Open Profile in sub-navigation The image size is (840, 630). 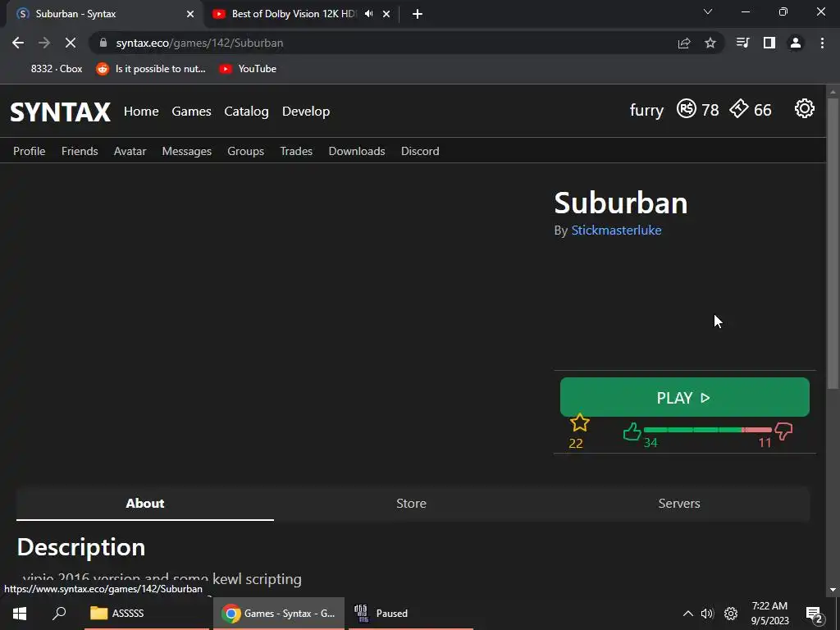click(x=29, y=151)
